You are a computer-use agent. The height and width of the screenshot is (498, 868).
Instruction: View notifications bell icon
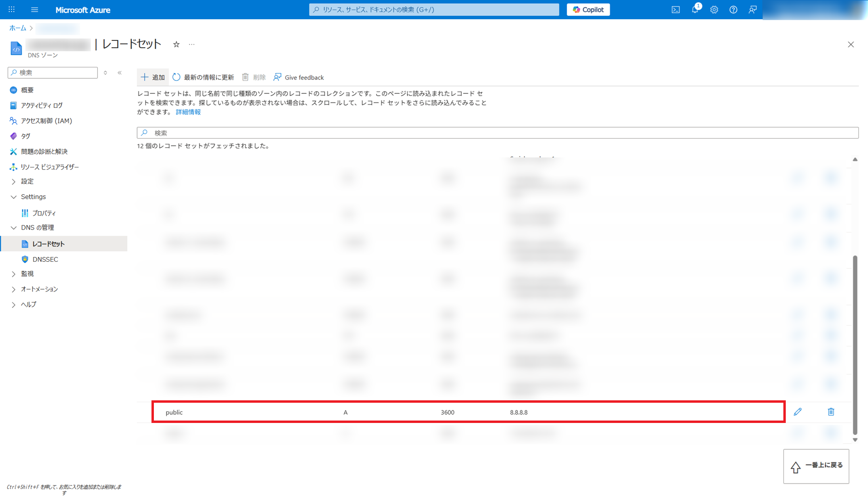click(695, 10)
